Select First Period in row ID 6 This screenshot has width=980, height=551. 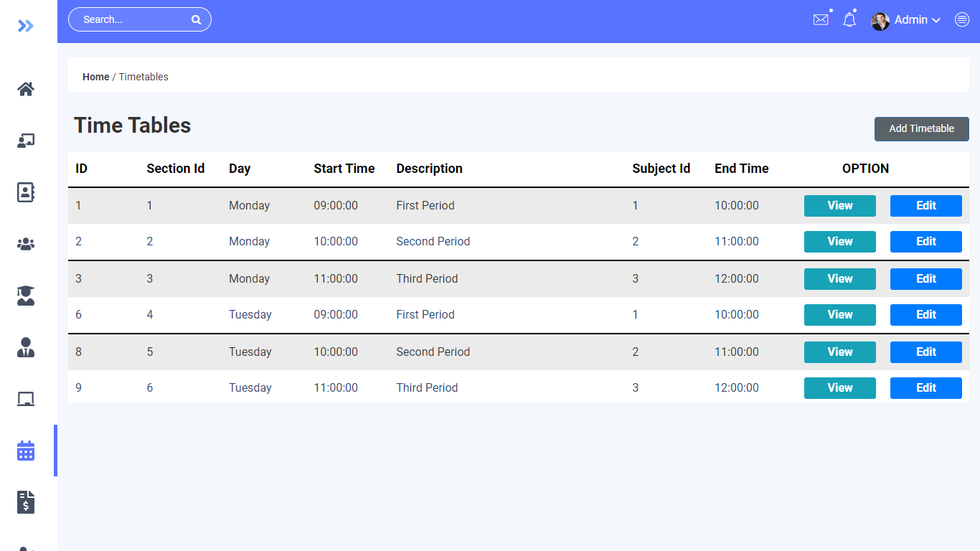(x=425, y=315)
